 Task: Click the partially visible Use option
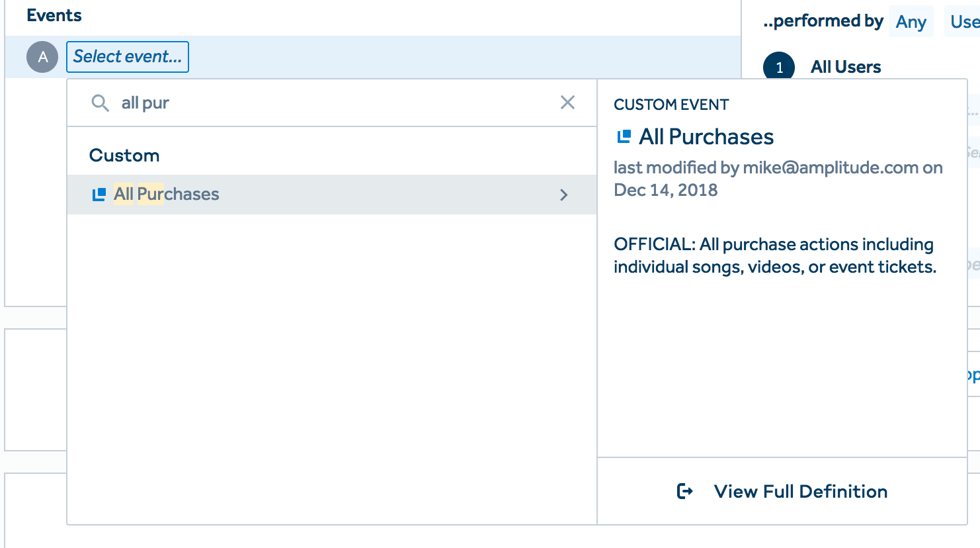[964, 22]
